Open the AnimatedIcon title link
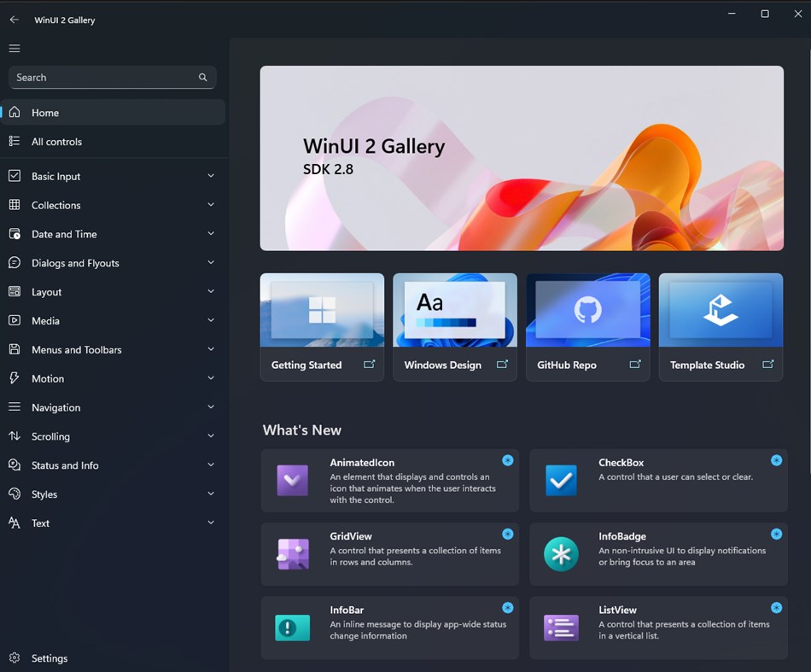 point(362,463)
